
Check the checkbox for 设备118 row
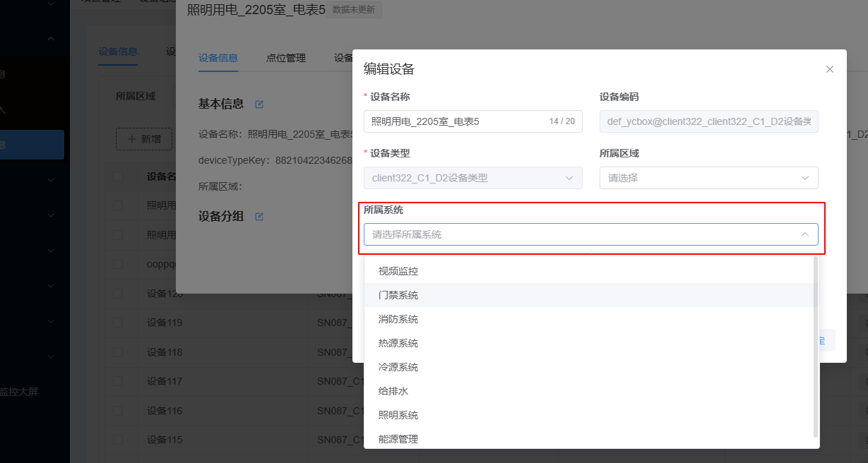[118, 352]
